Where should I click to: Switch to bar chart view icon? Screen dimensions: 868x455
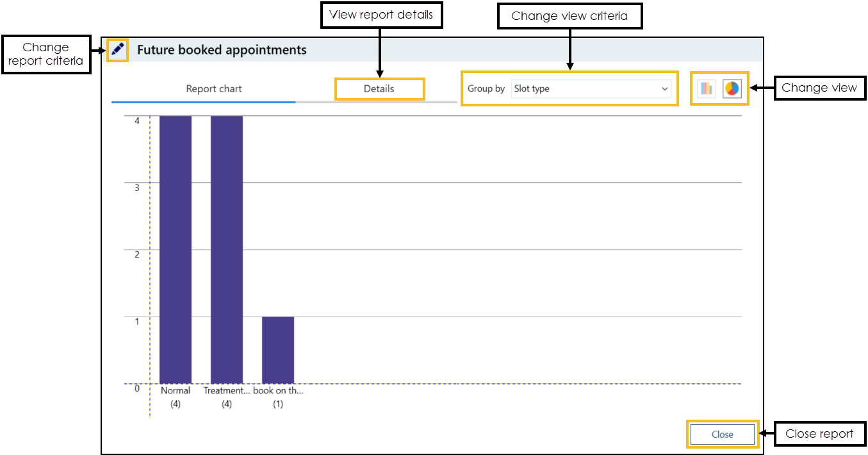(706, 88)
